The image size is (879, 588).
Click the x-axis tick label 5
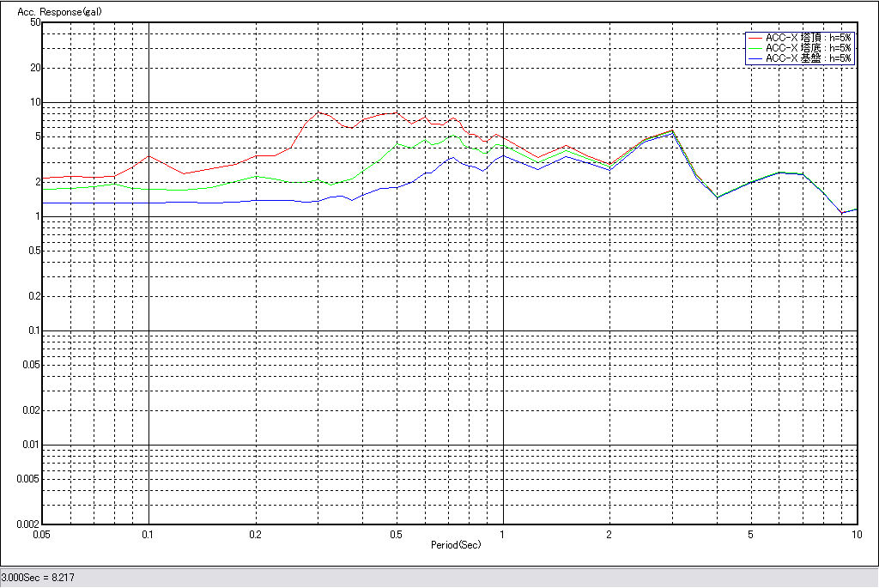pyautogui.click(x=750, y=535)
